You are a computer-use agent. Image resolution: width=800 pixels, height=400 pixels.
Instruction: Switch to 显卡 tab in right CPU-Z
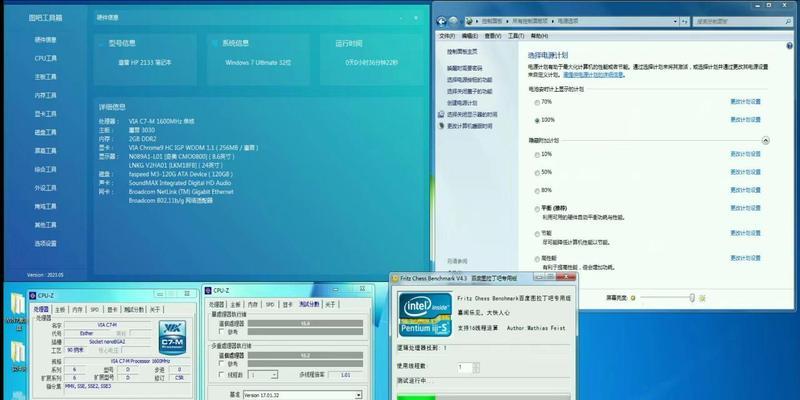click(288, 304)
